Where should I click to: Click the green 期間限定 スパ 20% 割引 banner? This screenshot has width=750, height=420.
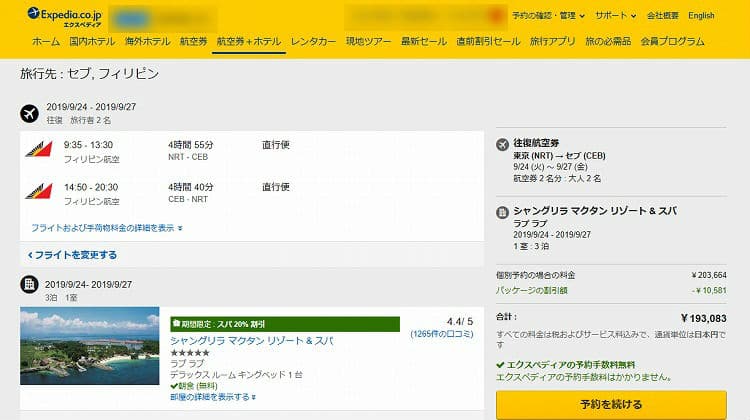[285, 324]
